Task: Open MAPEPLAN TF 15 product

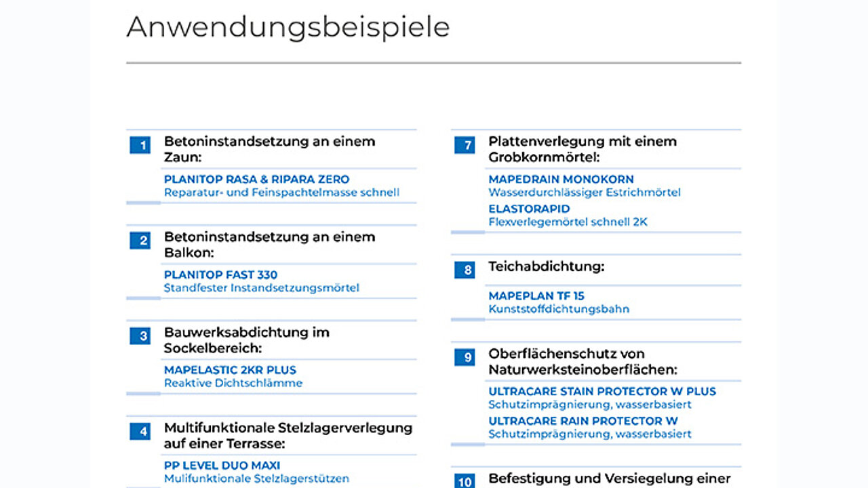Action: click(536, 296)
